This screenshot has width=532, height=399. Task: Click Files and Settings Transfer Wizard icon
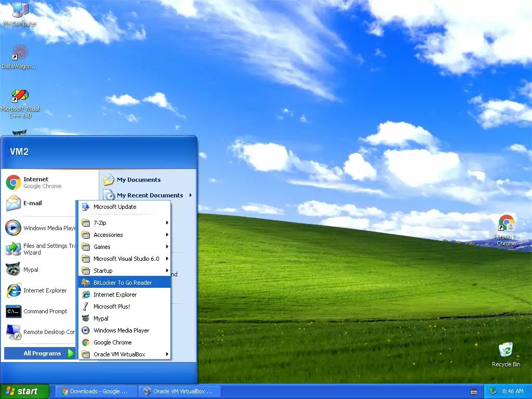tap(13, 249)
